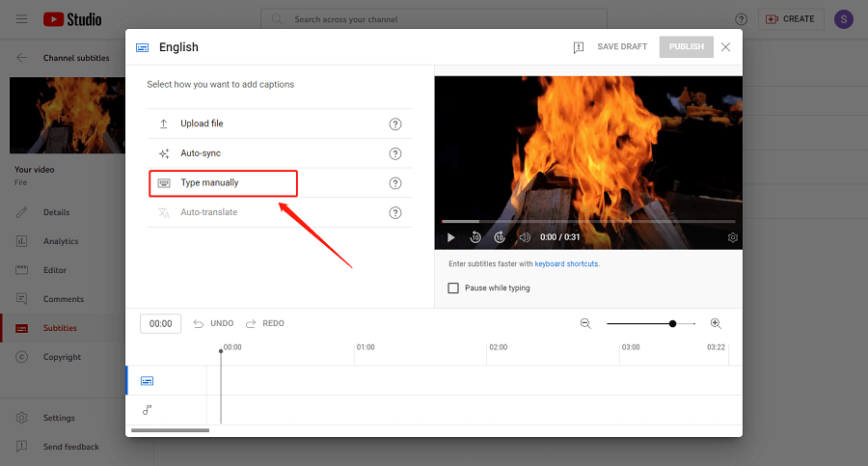Click the feedback flag icon beside Save Draft
Image resolution: width=868 pixels, height=466 pixels.
[579, 47]
